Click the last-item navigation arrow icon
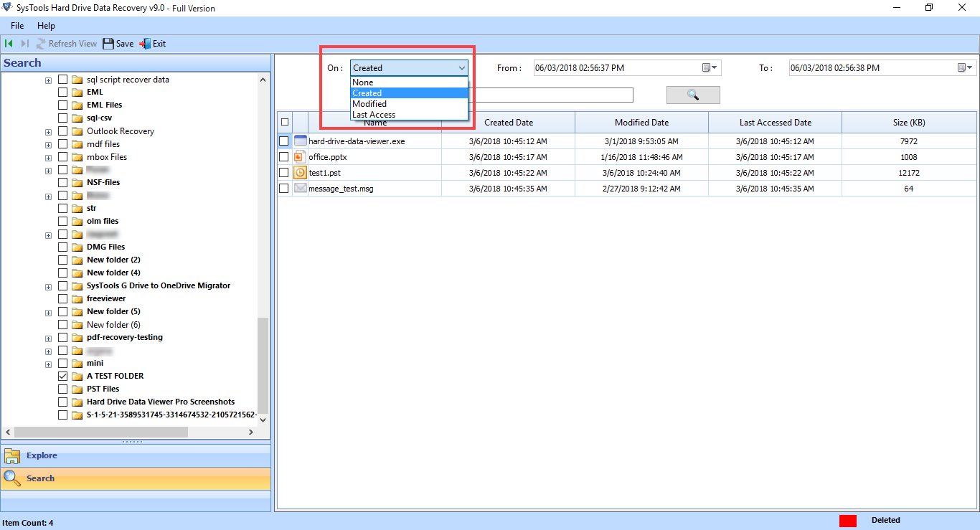This screenshot has height=530, width=980. 24,43
